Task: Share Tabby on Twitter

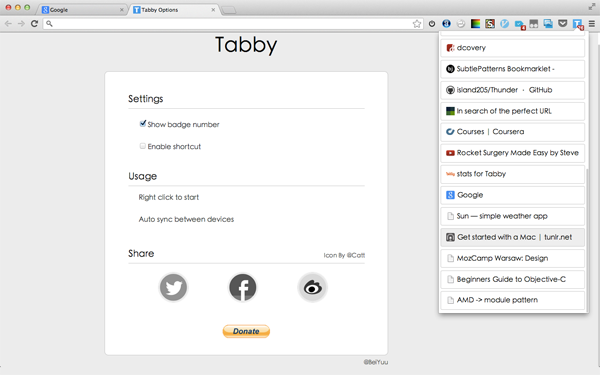Action: click(x=173, y=287)
